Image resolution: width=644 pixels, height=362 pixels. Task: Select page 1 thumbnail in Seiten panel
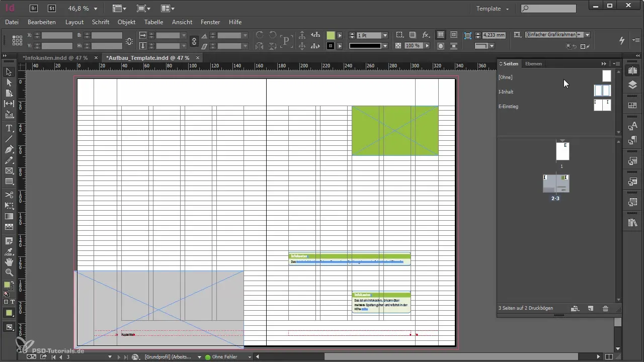(562, 151)
